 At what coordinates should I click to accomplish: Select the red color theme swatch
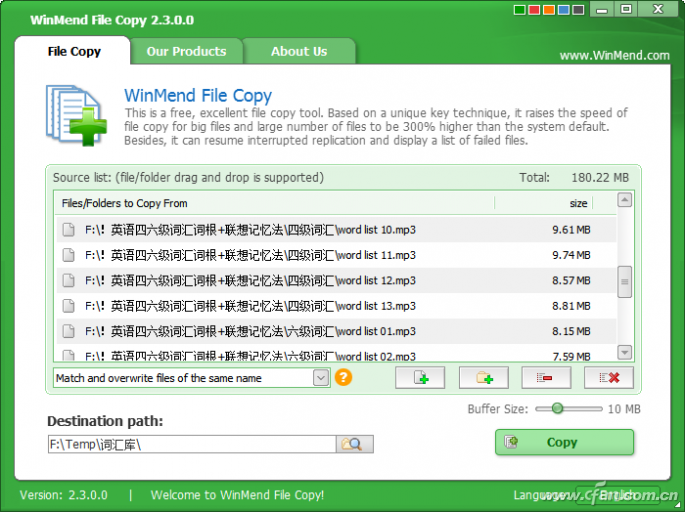534,10
